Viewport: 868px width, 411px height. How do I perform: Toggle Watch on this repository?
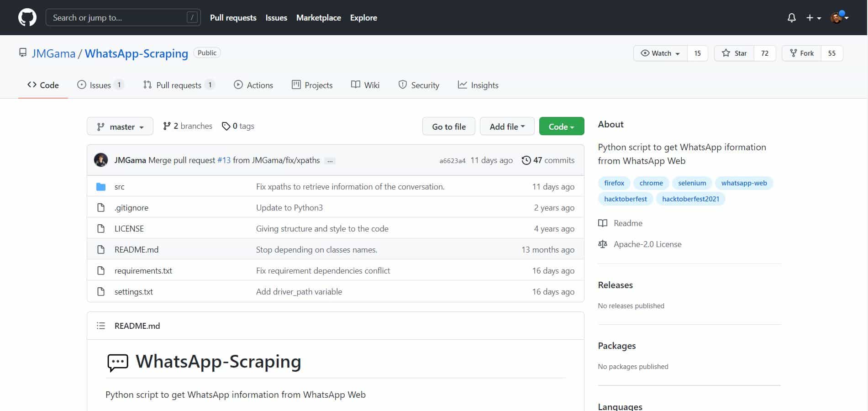click(x=660, y=53)
